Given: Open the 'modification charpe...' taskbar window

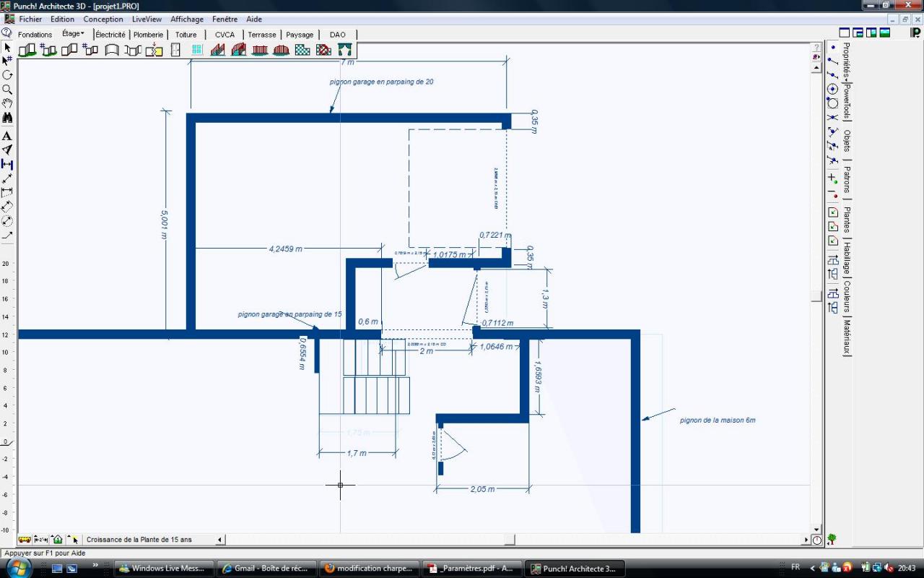Looking at the screenshot, I should coord(370,569).
